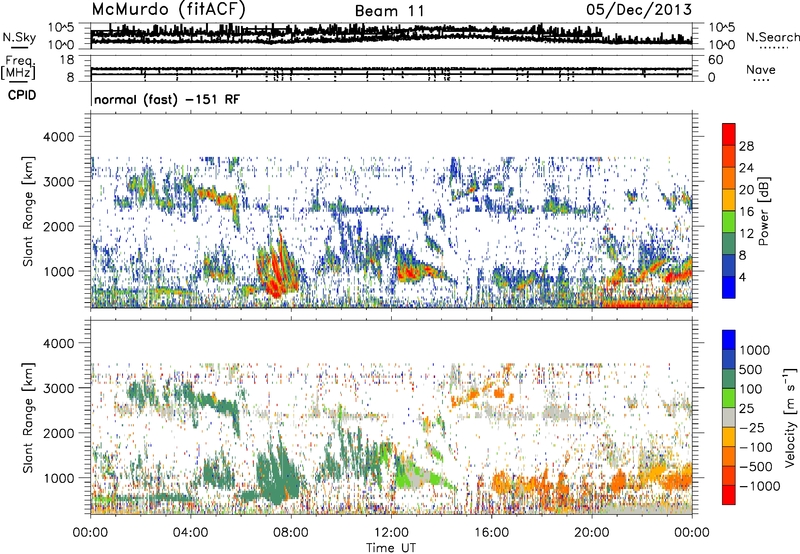Click the -1000 tick on the velocity colorbar
Viewport: 800px width, 554px height.
point(759,486)
